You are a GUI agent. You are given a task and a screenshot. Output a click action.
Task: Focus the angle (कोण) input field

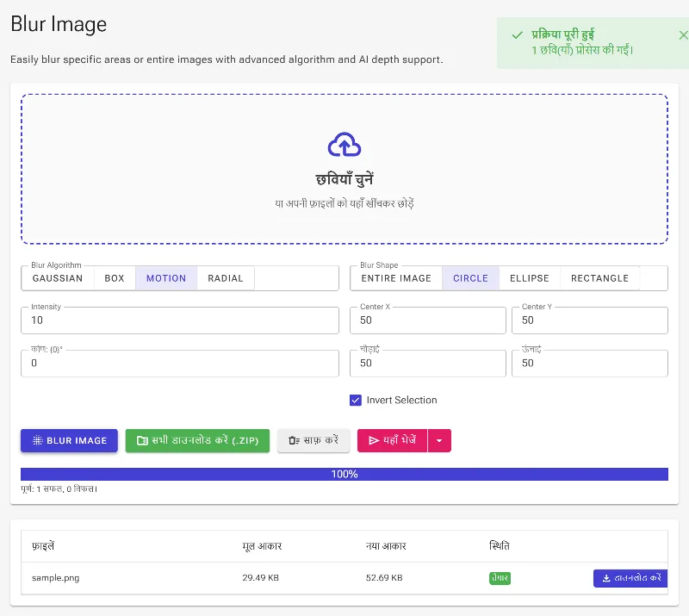tap(180, 364)
